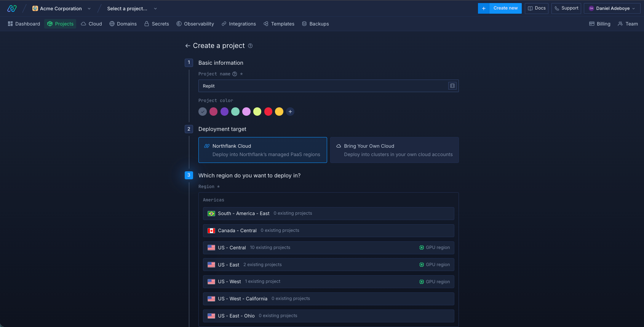644x327 pixels.
Task: Open the Secrets tab
Action: [157, 24]
